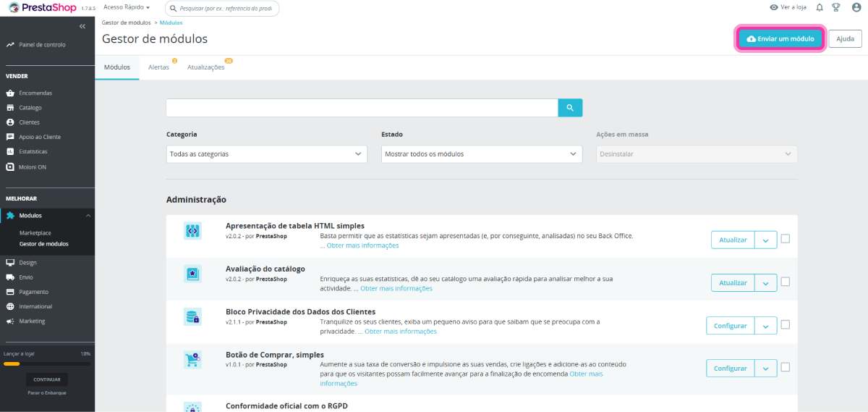This screenshot has height=412, width=868.
Task: Collapse the sidebar with double-chevron icon
Action: click(x=82, y=26)
